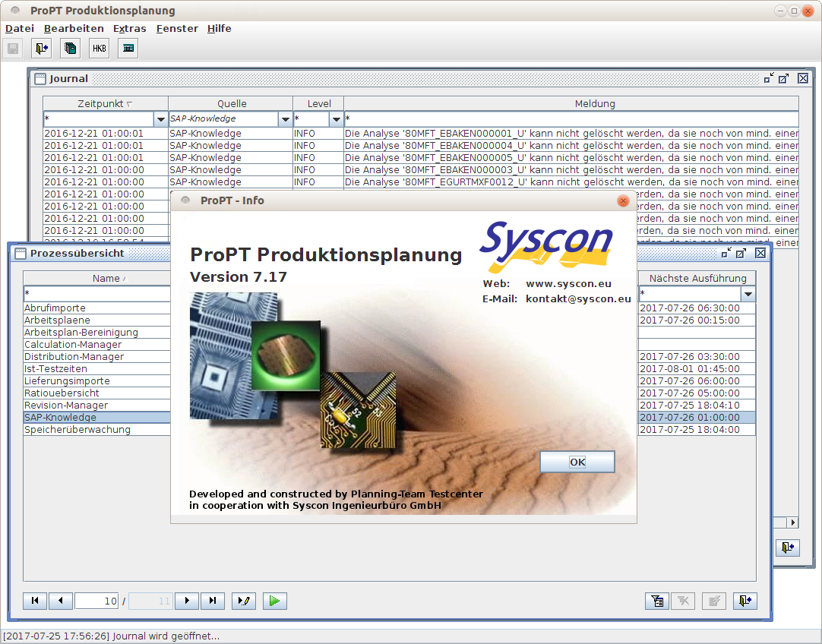Click the edit record pencil icon
The height and width of the screenshot is (644, 822).
[244, 601]
